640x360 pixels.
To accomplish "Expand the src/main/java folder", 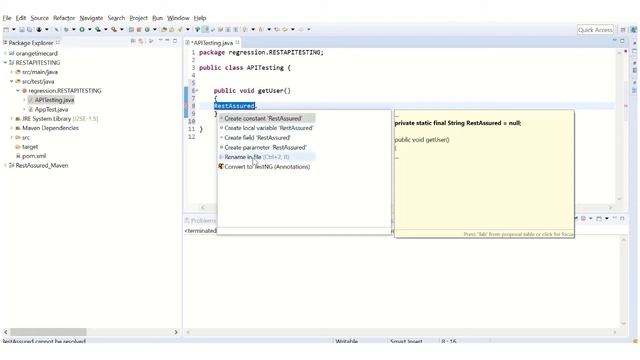I will [12, 72].
